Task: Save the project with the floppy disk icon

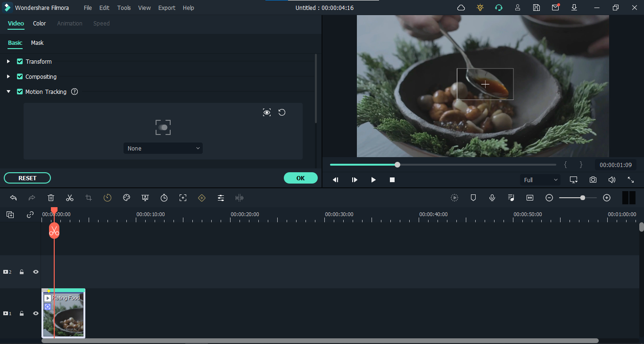Action: (537, 8)
